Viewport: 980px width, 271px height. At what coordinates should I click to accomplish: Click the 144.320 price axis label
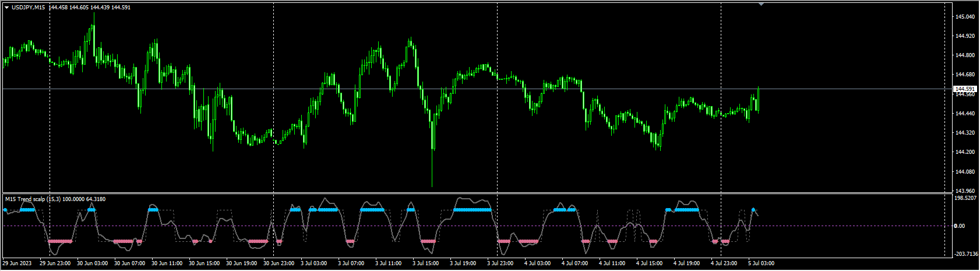point(965,133)
